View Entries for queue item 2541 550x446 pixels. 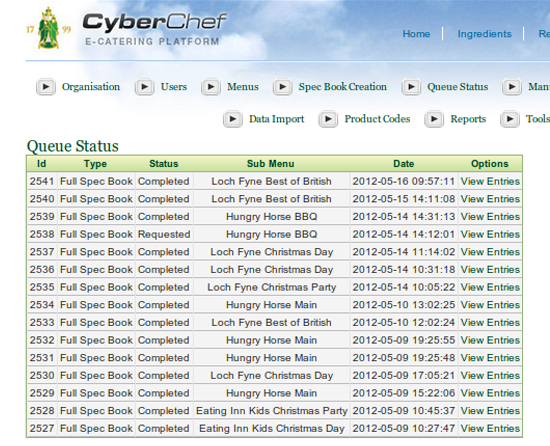[x=490, y=181]
